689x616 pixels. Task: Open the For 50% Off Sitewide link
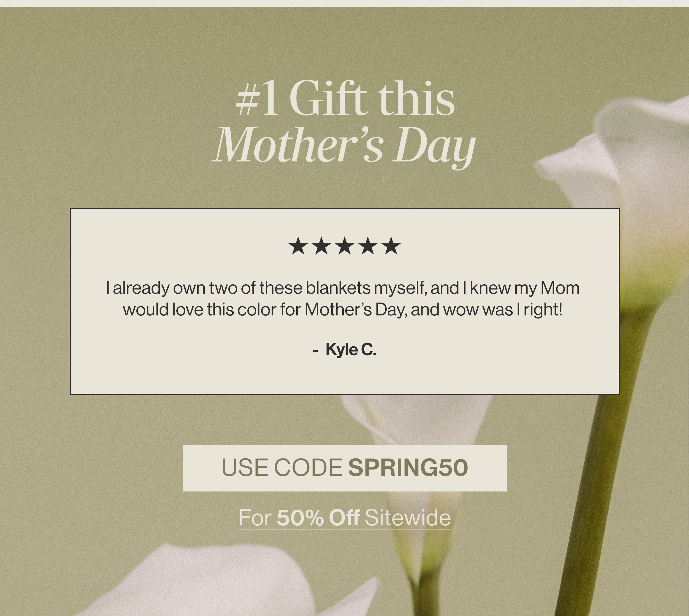coord(345,517)
